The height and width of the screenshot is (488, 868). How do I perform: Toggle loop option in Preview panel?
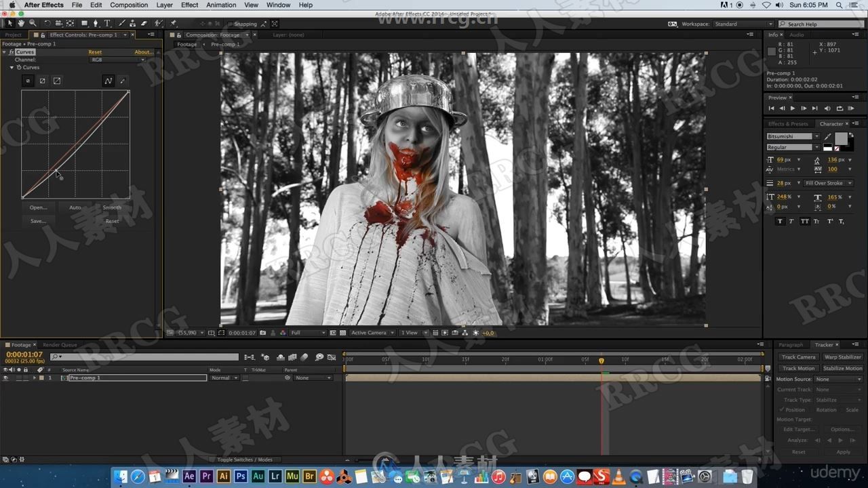[x=840, y=108]
